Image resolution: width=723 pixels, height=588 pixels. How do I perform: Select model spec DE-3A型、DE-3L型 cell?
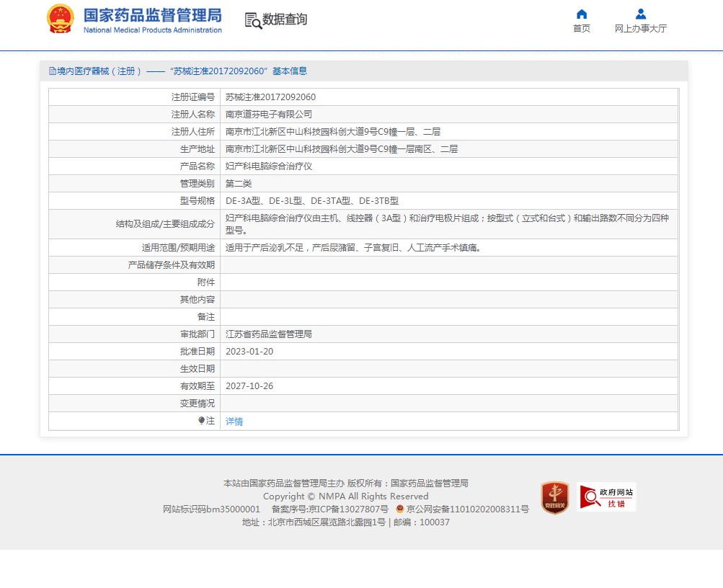tap(312, 201)
